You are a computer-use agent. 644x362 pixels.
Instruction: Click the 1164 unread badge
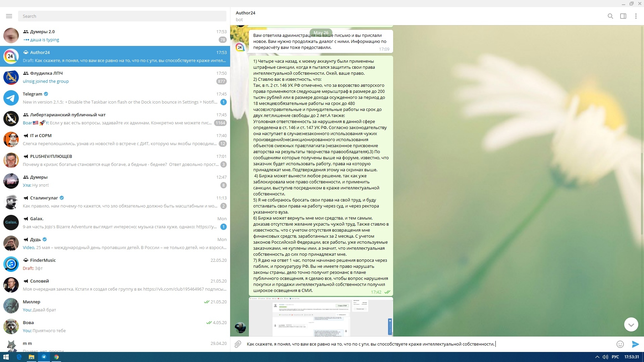point(220,123)
